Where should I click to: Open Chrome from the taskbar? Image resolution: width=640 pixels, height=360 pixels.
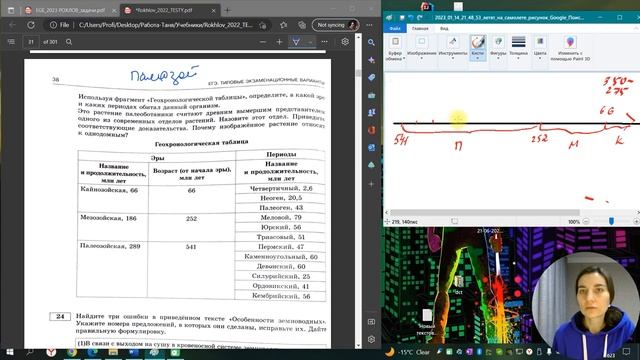pyautogui.click(x=72, y=352)
